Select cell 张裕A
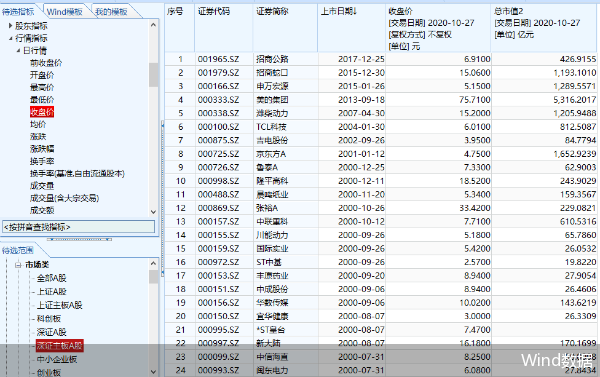Viewport: 600px width, 377px height. point(285,208)
